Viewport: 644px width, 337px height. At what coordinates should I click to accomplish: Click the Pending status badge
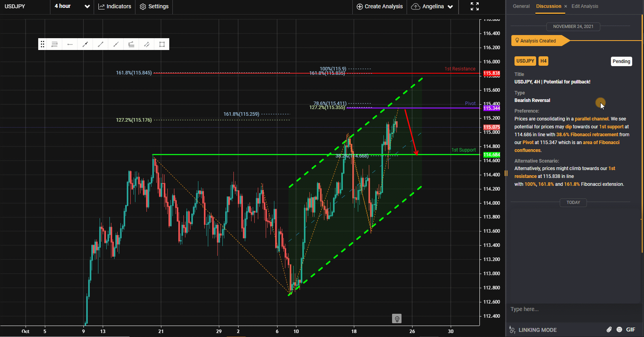(621, 61)
